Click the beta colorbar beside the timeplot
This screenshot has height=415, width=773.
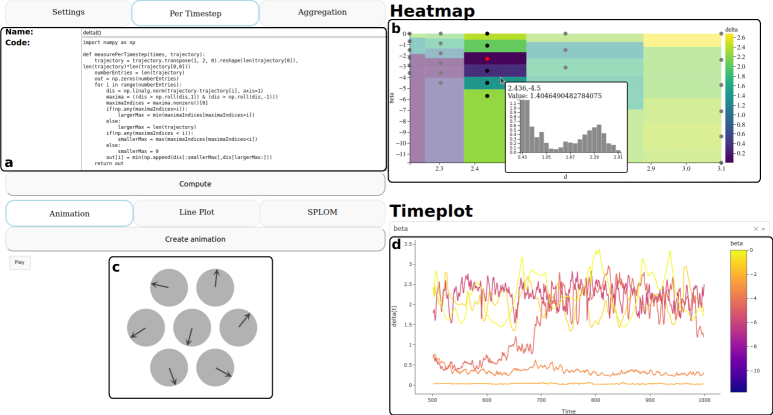click(x=738, y=321)
